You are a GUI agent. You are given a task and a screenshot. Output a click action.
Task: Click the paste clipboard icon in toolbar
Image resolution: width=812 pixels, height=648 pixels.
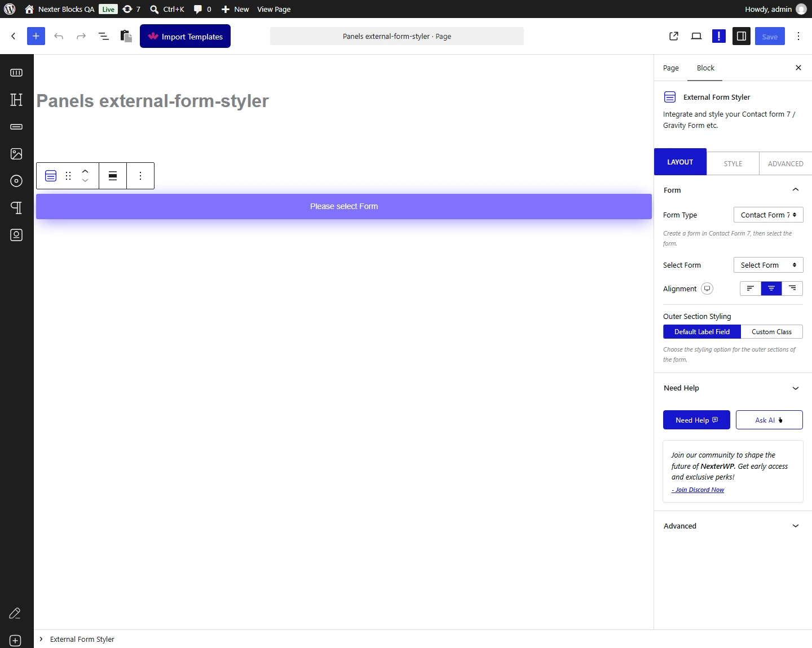[x=126, y=36]
